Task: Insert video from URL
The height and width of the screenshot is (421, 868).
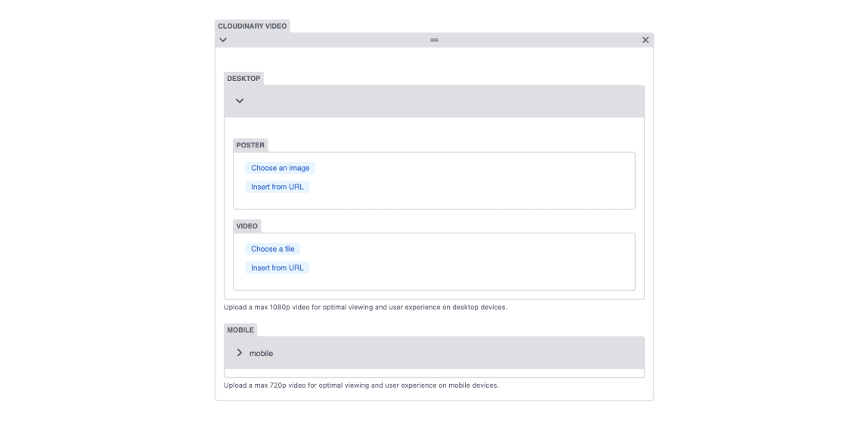Action: [277, 268]
